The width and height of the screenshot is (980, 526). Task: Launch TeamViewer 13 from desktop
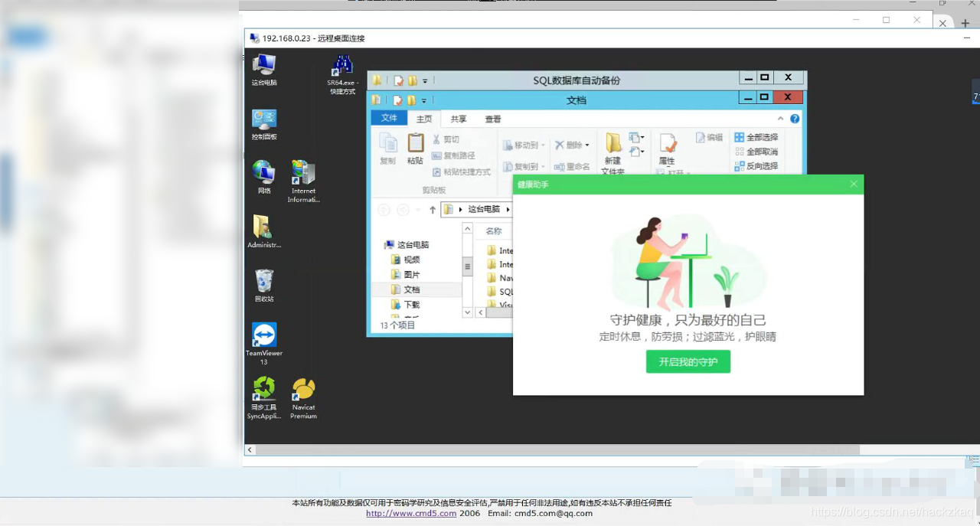264,344
